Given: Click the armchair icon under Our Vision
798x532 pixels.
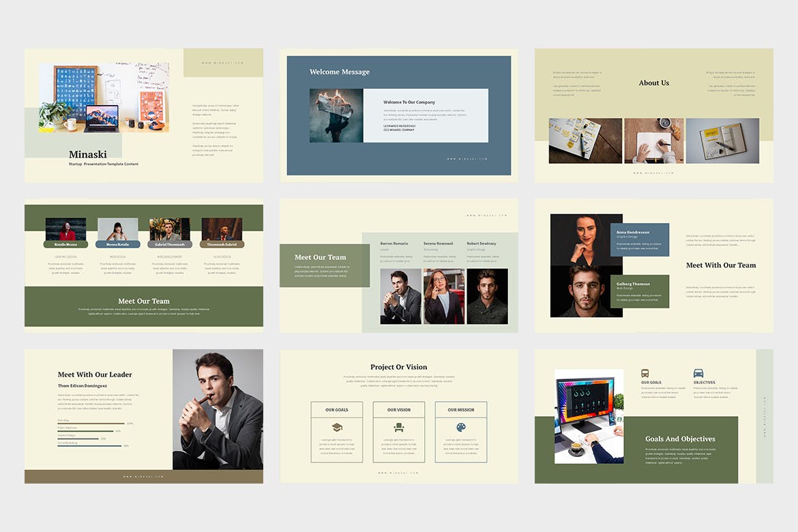Looking at the screenshot, I should click(399, 428).
